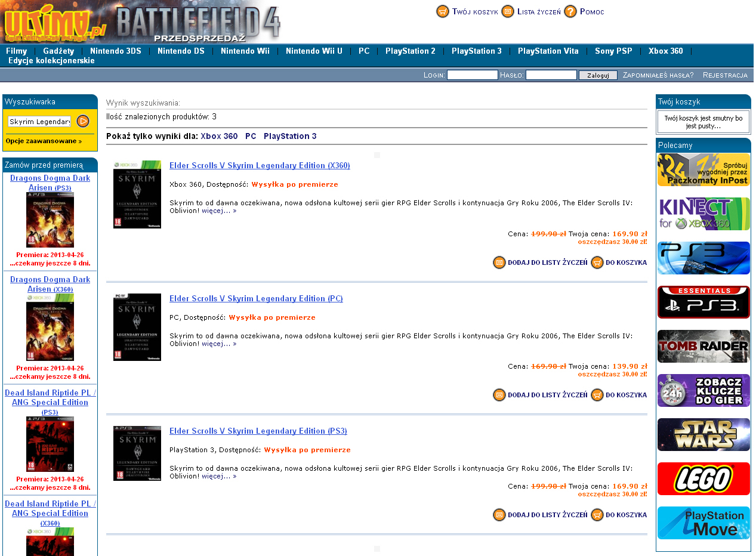Screen dimensions: 756x556
Task: Open Sony PSP category
Action: (613, 51)
